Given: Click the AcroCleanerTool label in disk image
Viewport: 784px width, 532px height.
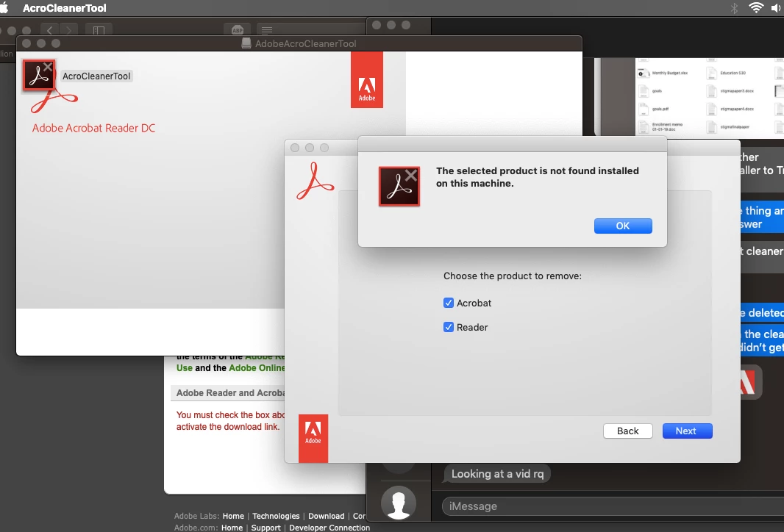Looking at the screenshot, I should 96,76.
